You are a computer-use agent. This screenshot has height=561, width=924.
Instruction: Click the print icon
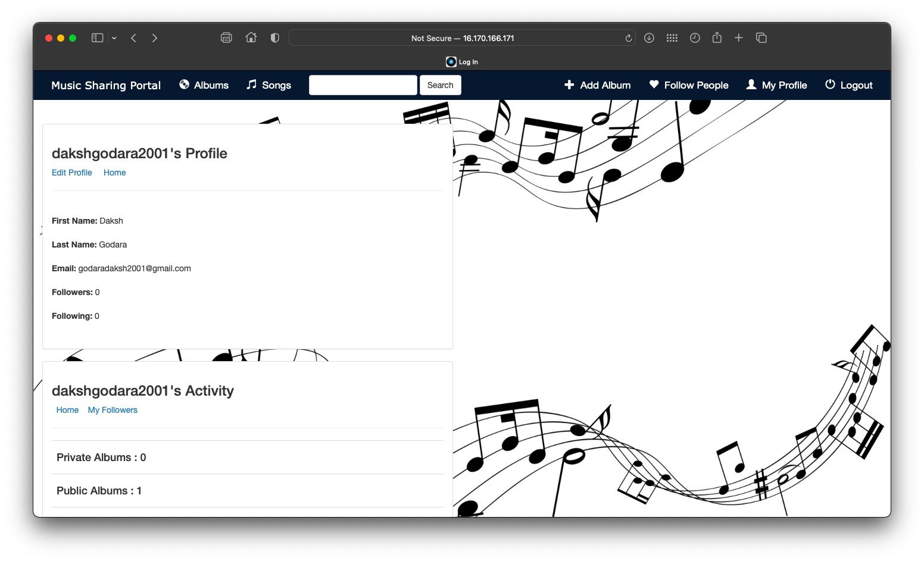[x=226, y=37]
